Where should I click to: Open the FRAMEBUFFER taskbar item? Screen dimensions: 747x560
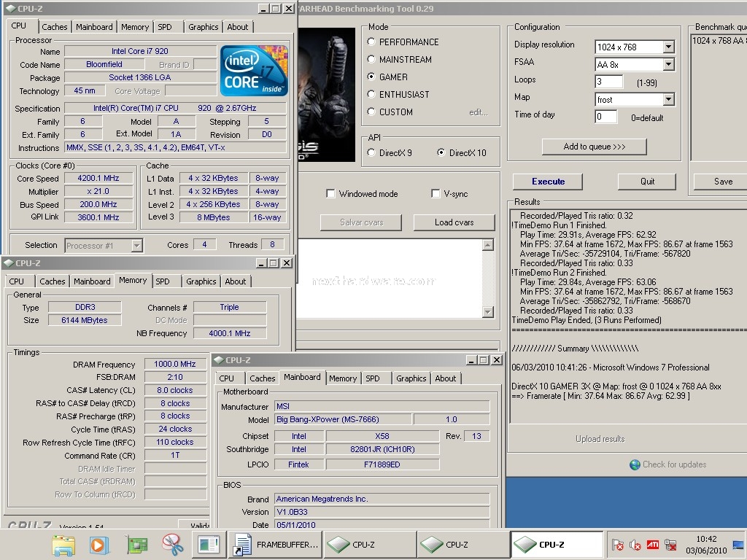coord(276,545)
